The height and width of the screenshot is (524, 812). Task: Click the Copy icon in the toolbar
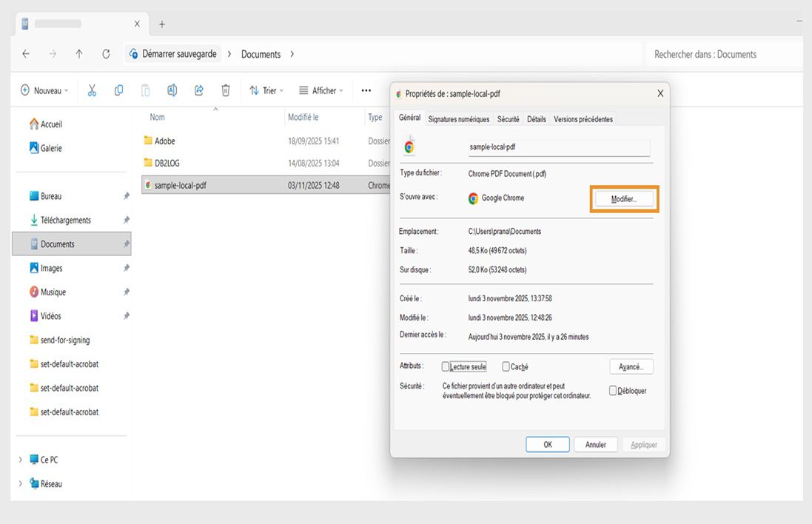pos(118,90)
